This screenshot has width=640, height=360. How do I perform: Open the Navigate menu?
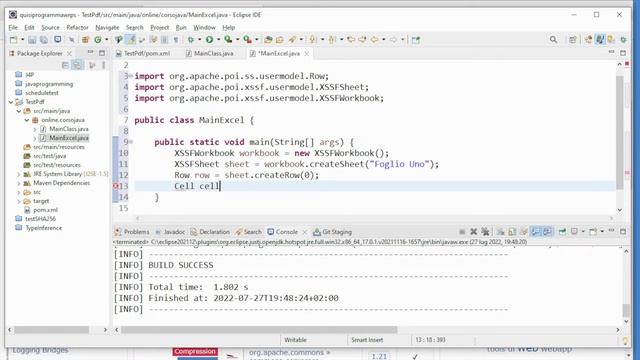[x=107, y=27]
